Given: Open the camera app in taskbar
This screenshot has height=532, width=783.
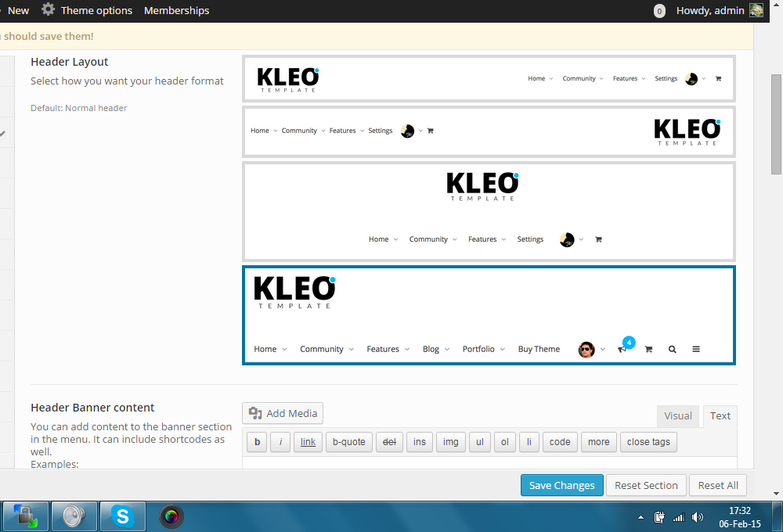Looking at the screenshot, I should click(171, 516).
